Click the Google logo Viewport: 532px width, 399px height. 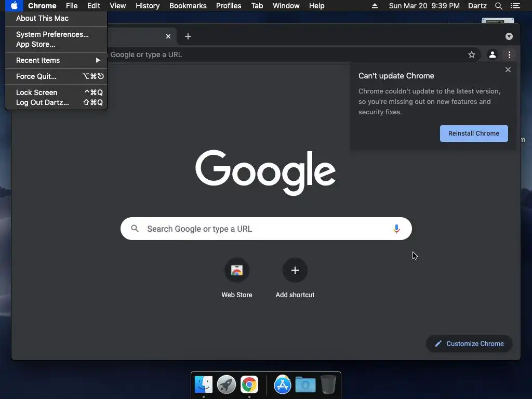pyautogui.click(x=265, y=172)
